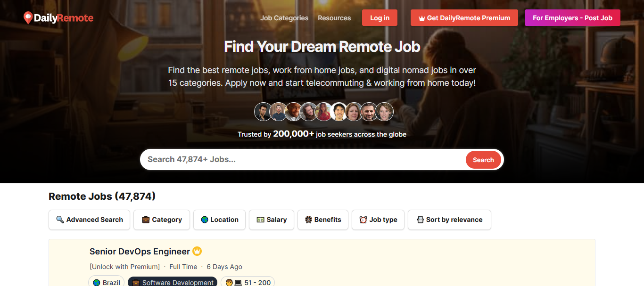
Task: Open the Job type filter
Action: pyautogui.click(x=378, y=220)
